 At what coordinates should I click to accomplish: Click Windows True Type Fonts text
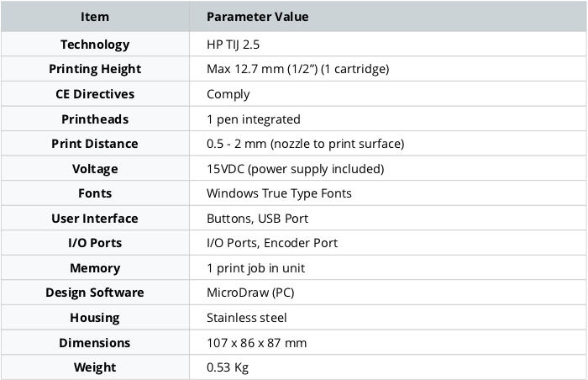point(279,193)
